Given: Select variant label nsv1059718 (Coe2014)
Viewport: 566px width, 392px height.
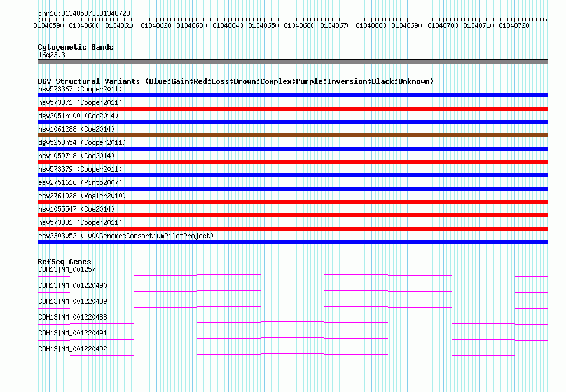Looking at the screenshot, I should tap(76, 156).
